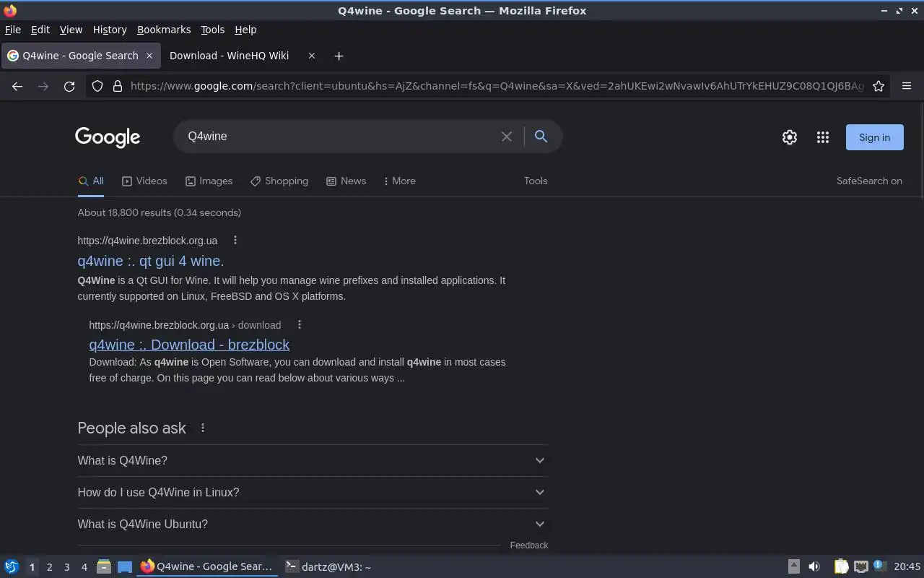Open the View menu
Viewport: 924px width, 578px height.
pyautogui.click(x=71, y=30)
